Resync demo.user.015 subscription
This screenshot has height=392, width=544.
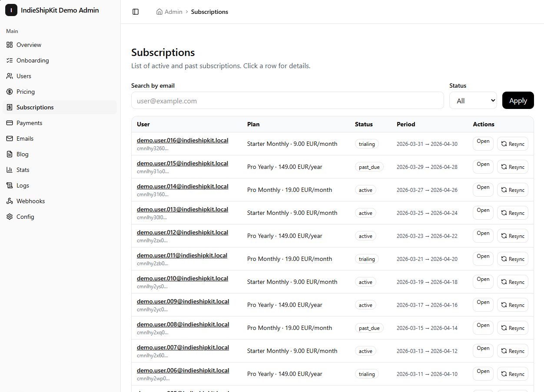513,167
